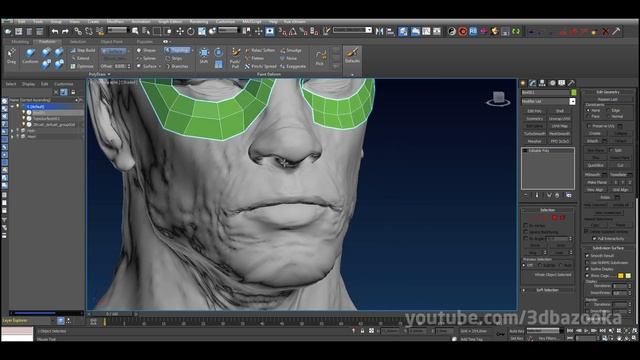Choose the Push/Pull paint deform brush
The width and height of the screenshot is (640, 360).
(235, 58)
